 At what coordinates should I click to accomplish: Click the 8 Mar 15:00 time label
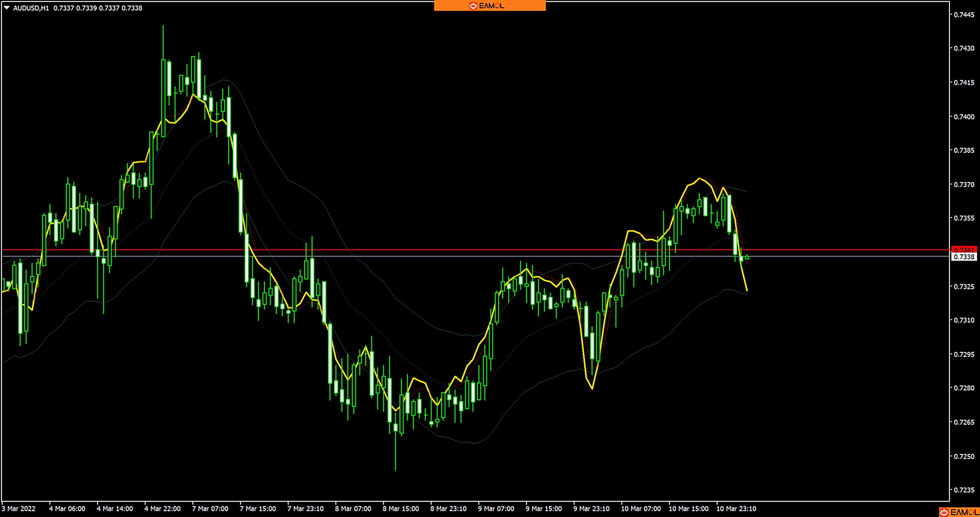401,509
